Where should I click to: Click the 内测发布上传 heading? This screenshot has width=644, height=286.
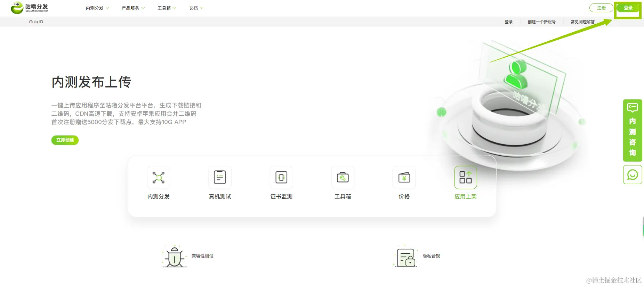[x=91, y=82]
